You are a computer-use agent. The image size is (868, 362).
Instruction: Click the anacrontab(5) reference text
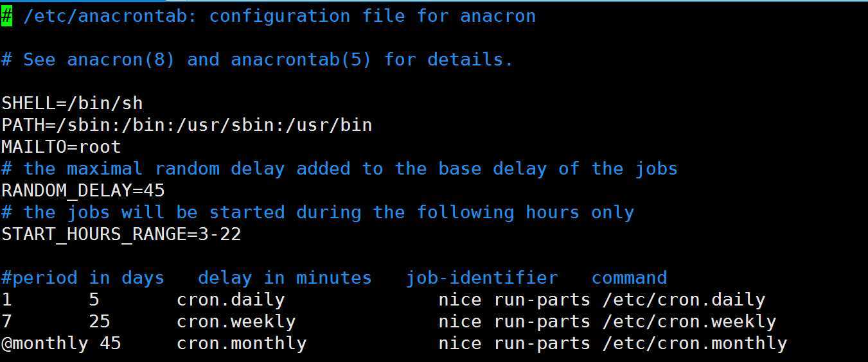click(x=301, y=60)
